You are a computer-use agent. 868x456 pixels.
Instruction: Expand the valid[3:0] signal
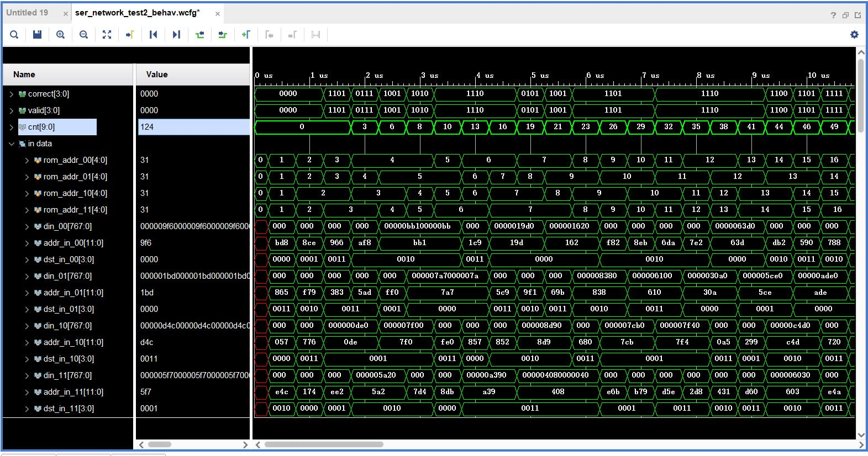coord(11,110)
